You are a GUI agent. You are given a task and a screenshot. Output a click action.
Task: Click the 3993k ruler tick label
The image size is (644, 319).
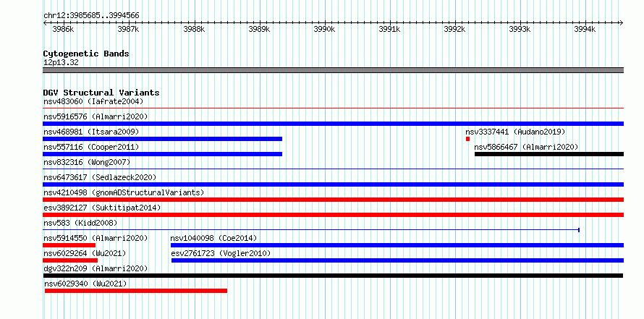point(520,30)
